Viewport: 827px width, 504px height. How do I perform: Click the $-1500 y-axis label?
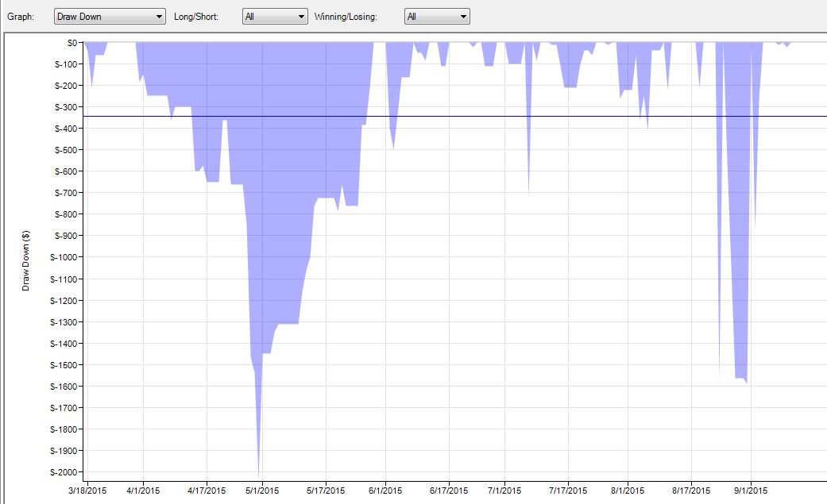(64, 365)
